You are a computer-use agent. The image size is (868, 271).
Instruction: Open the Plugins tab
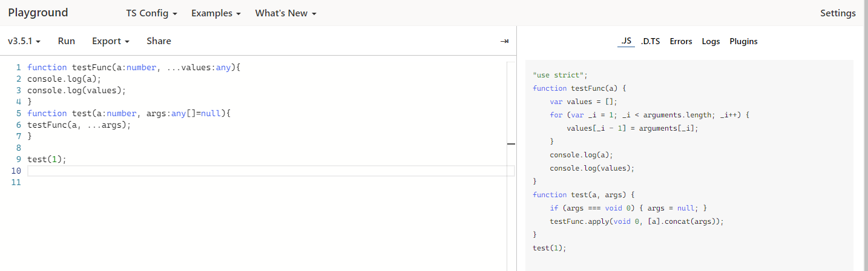tap(743, 41)
